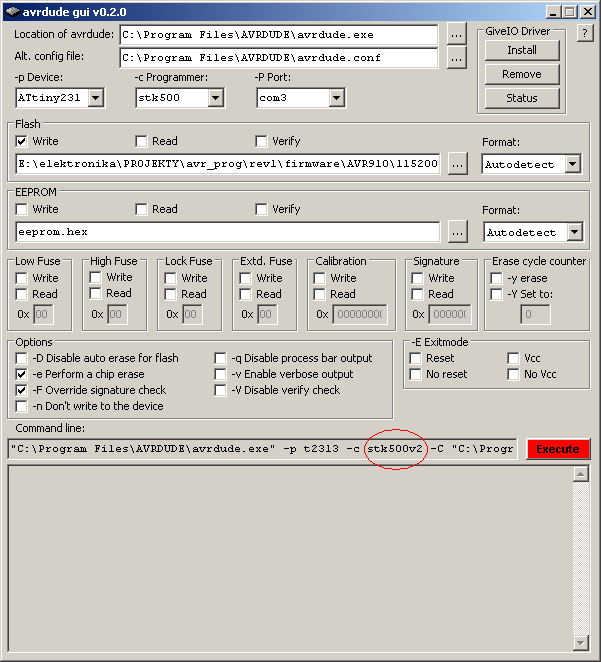Click the Alt. config file path field

tap(279, 58)
